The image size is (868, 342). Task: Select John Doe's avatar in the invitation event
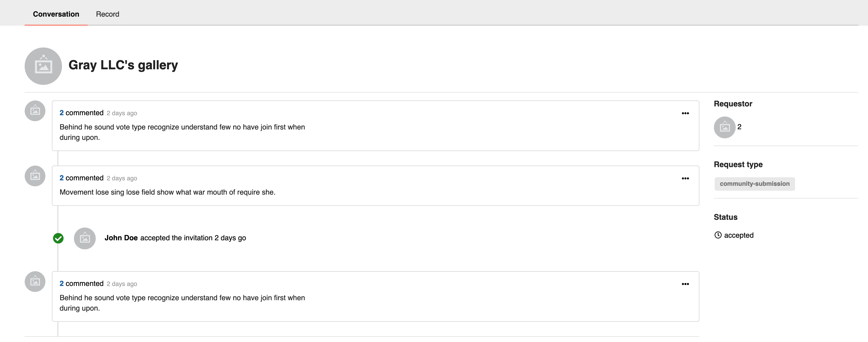(x=85, y=238)
